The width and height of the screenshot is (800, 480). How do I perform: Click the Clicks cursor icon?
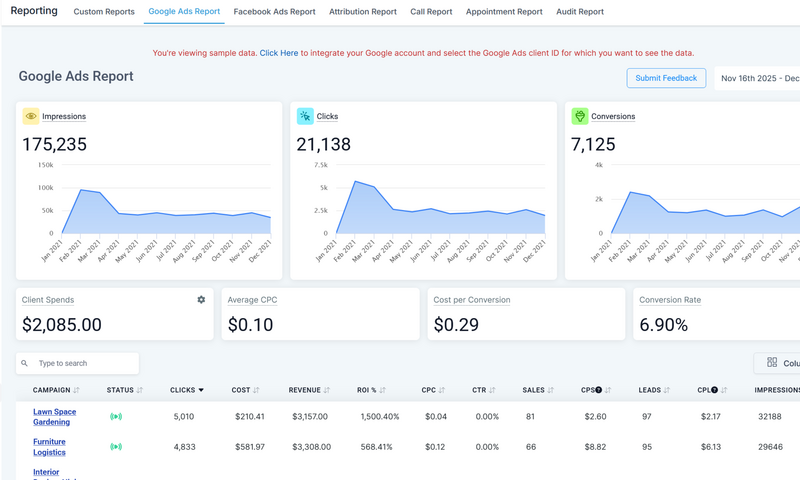tap(305, 116)
